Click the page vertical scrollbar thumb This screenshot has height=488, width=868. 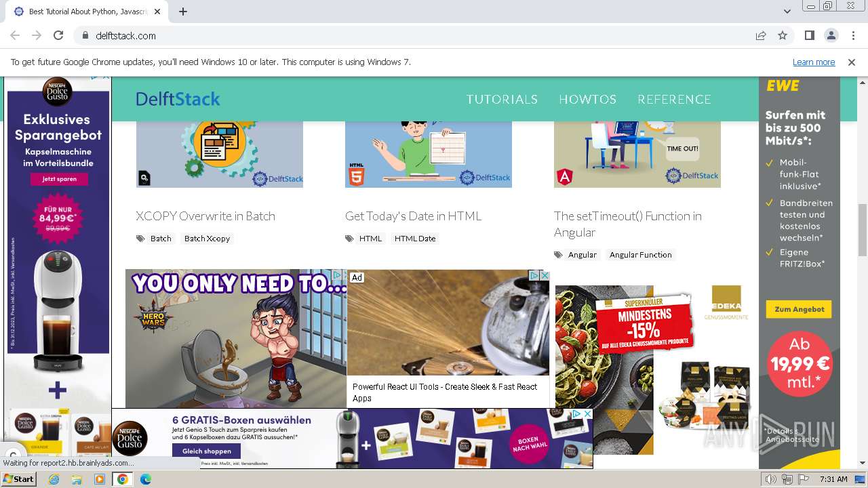coord(862,229)
